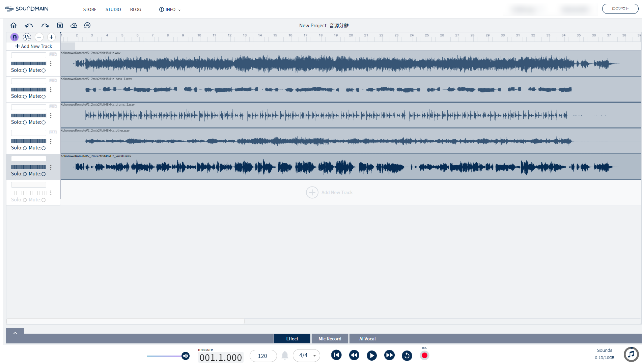Click the vocals track name field

tap(29, 159)
